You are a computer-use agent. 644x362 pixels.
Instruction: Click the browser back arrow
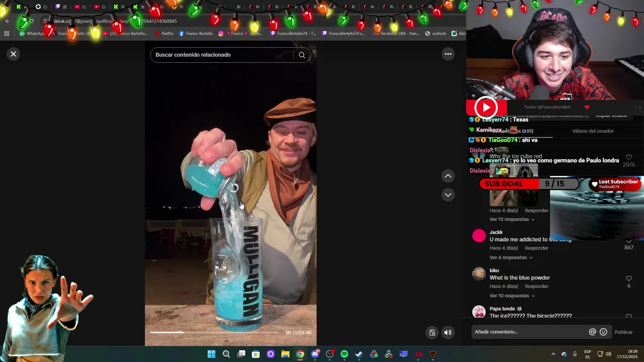click(x=7, y=21)
